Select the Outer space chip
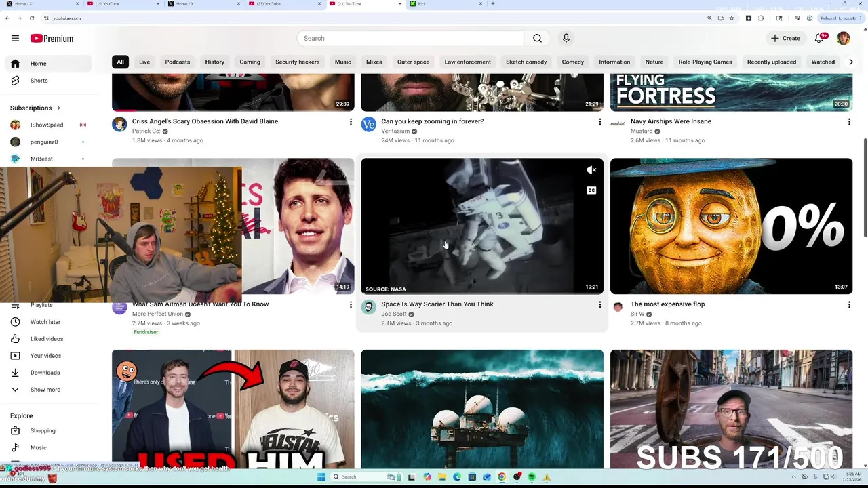Screen dimensions: 868x488 pos(413,62)
